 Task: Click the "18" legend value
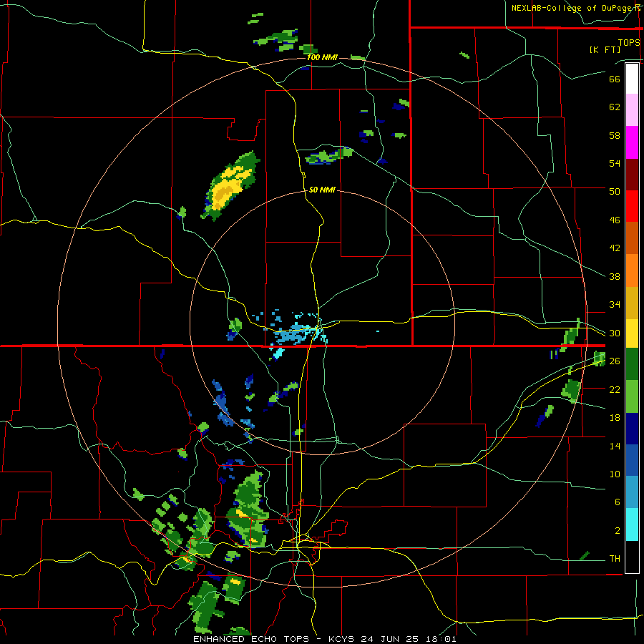point(615,418)
